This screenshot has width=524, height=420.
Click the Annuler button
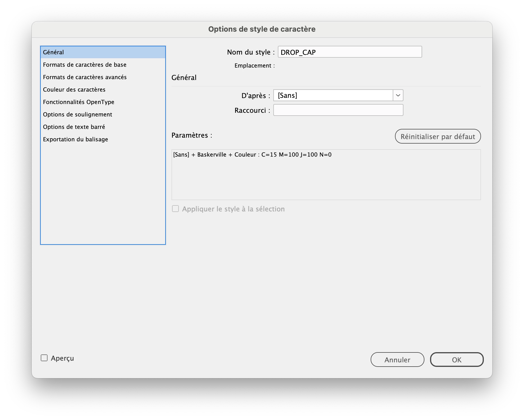click(x=397, y=360)
